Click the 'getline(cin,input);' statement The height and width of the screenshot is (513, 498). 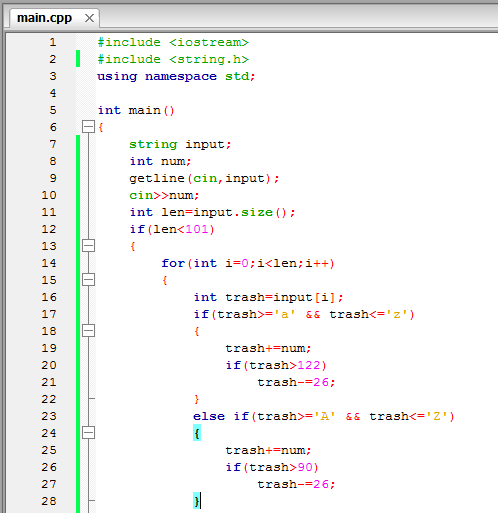[204, 179]
